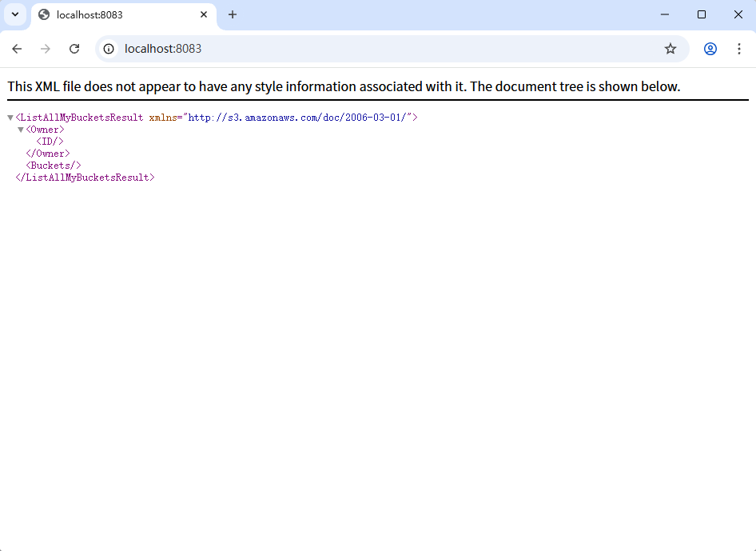Close the localhost:8083 tab
756x551 pixels.
[x=204, y=14]
